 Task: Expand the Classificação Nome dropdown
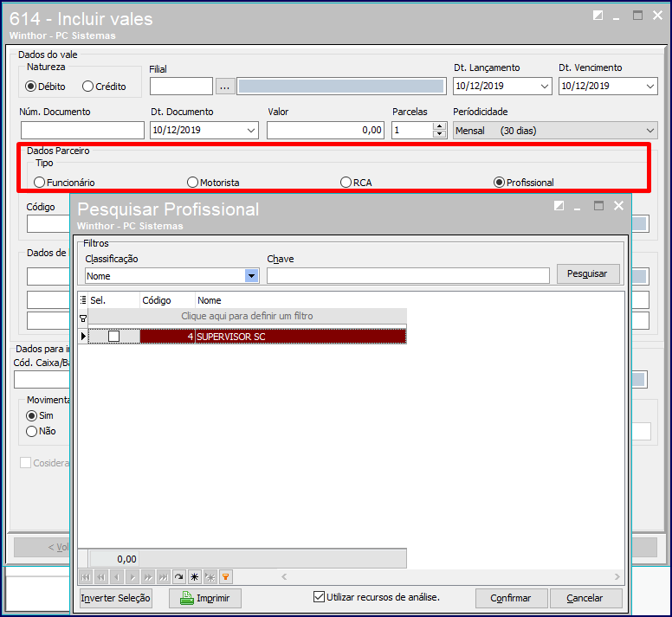coord(252,276)
